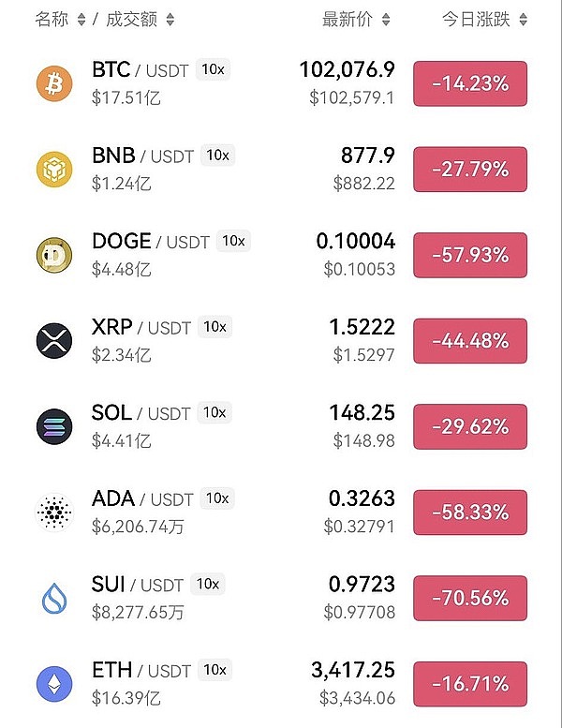Sort by 今日涨跌 daily change

(483, 19)
